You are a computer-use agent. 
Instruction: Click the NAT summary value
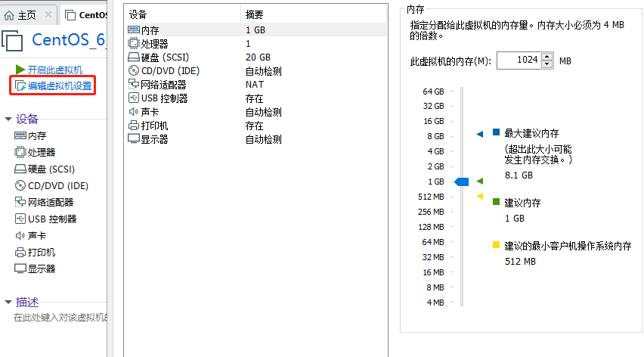(x=255, y=85)
